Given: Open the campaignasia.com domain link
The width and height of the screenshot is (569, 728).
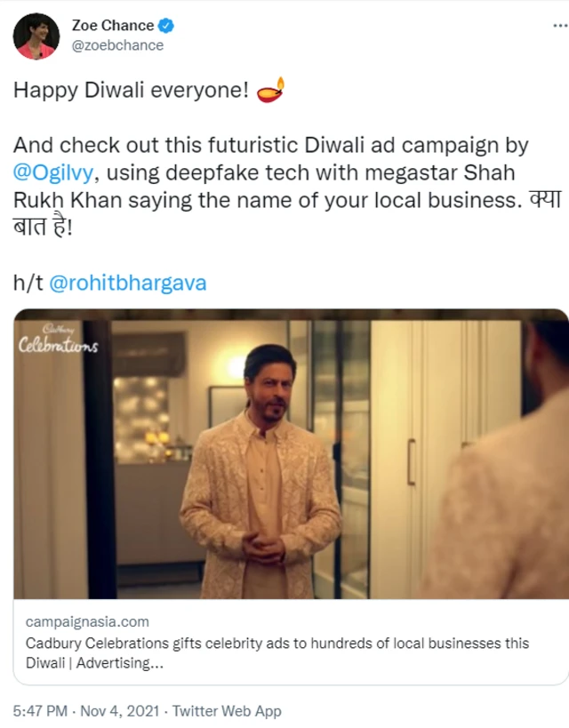Looking at the screenshot, I should pos(87,621).
